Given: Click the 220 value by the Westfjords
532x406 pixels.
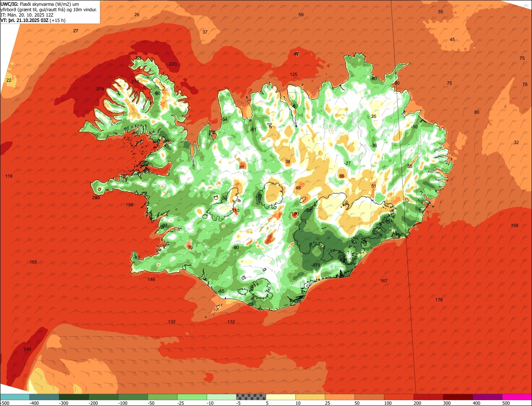Looking at the screenshot, I should (x=173, y=64).
